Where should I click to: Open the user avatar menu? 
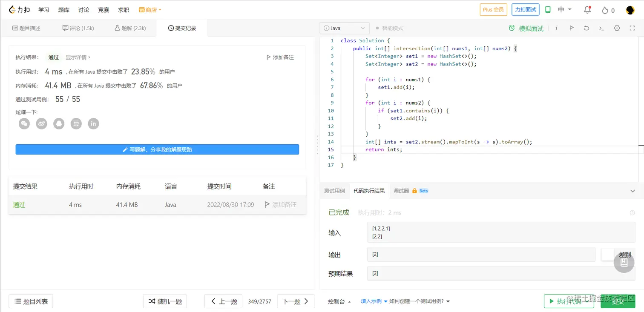point(630,10)
